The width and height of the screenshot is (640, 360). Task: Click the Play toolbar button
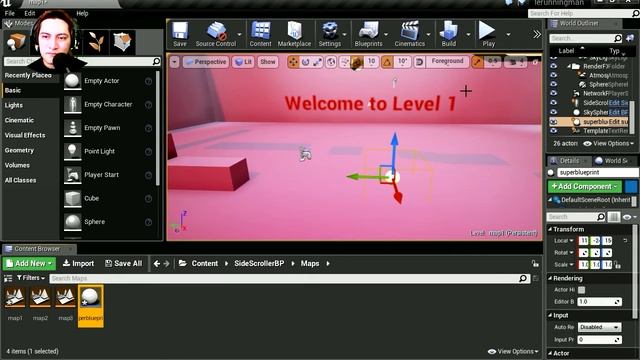[488, 34]
